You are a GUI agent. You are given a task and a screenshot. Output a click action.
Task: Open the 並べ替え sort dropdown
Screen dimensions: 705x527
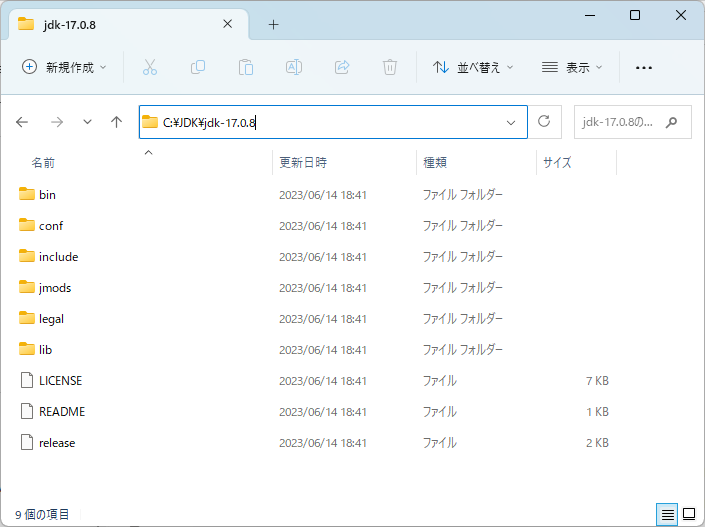[473, 67]
